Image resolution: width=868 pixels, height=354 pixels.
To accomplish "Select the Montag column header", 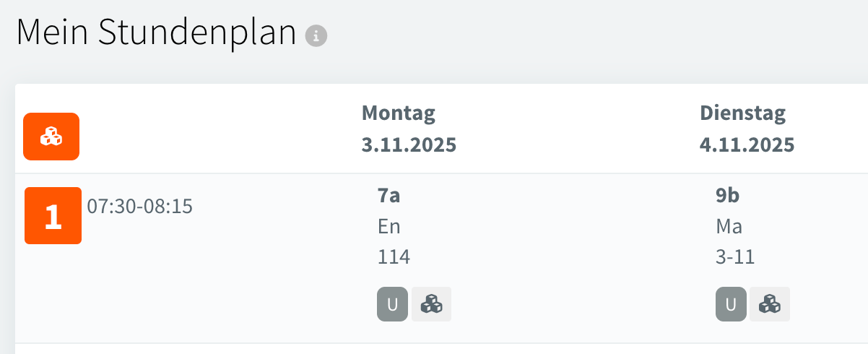I will [399, 113].
